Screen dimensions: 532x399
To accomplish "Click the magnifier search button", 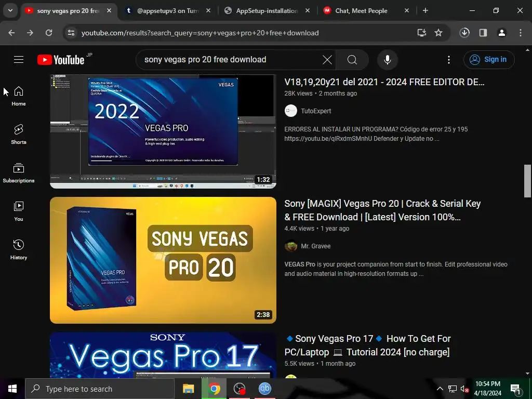I will click(x=352, y=60).
